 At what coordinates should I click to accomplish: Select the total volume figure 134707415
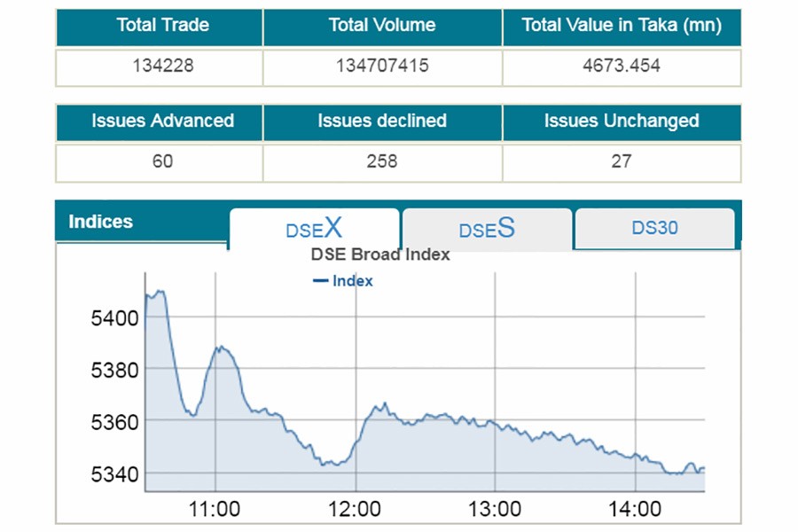point(381,66)
